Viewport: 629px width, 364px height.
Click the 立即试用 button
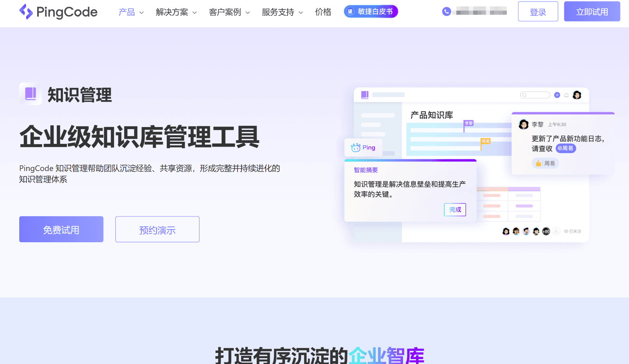click(x=592, y=11)
